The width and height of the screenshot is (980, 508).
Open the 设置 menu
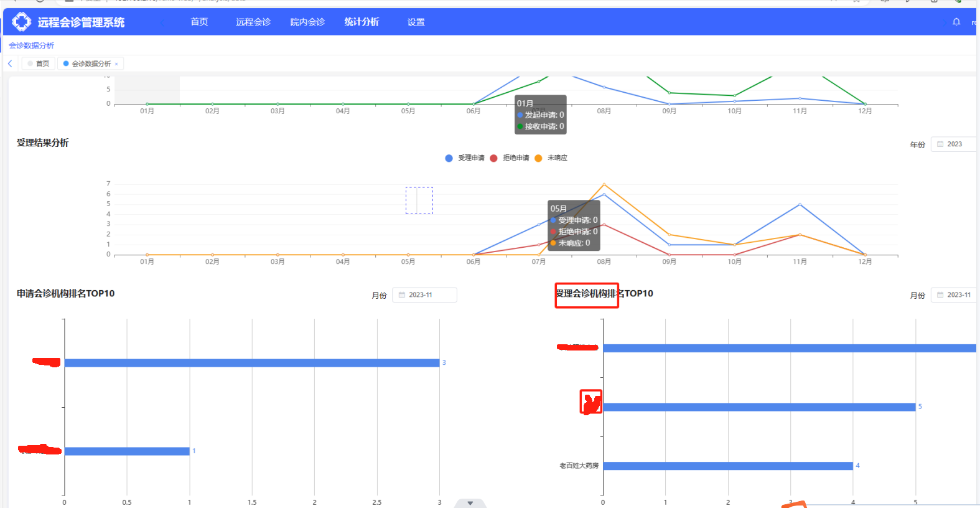point(416,22)
